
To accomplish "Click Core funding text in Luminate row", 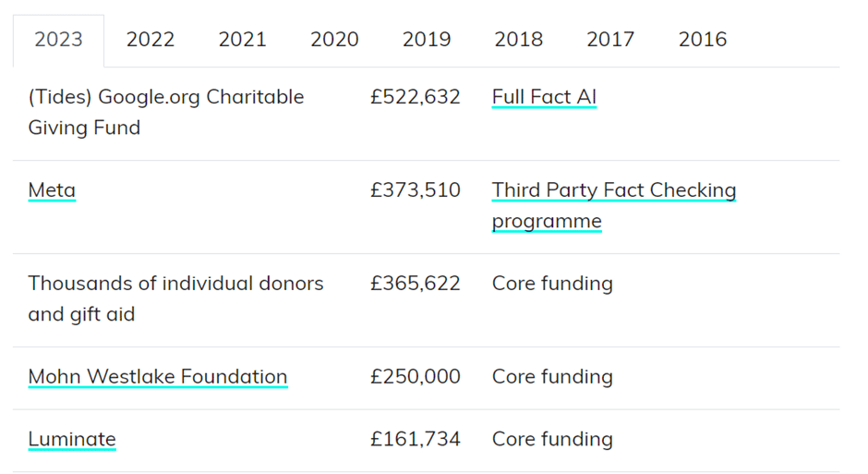I will 552,439.
